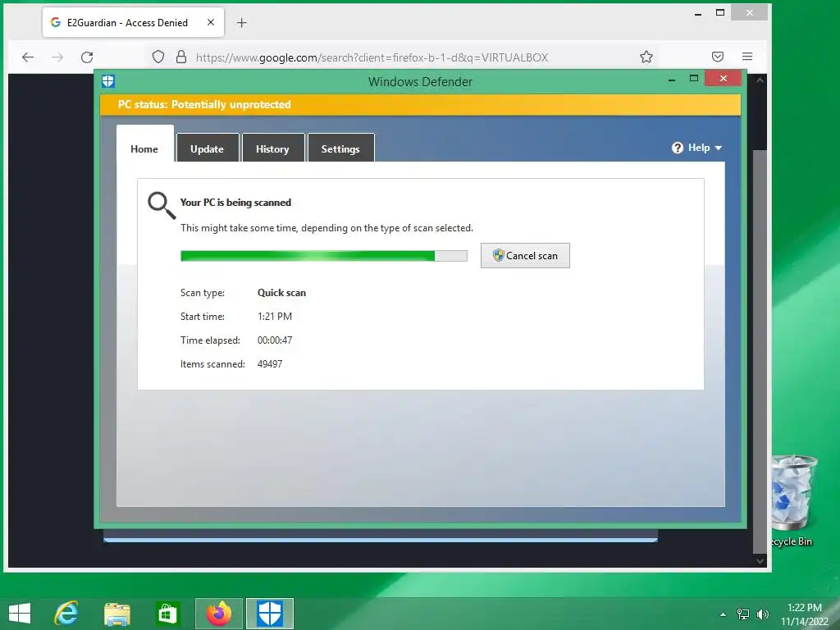The image size is (840, 630).
Task: Click the scan progress bar
Action: click(323, 256)
